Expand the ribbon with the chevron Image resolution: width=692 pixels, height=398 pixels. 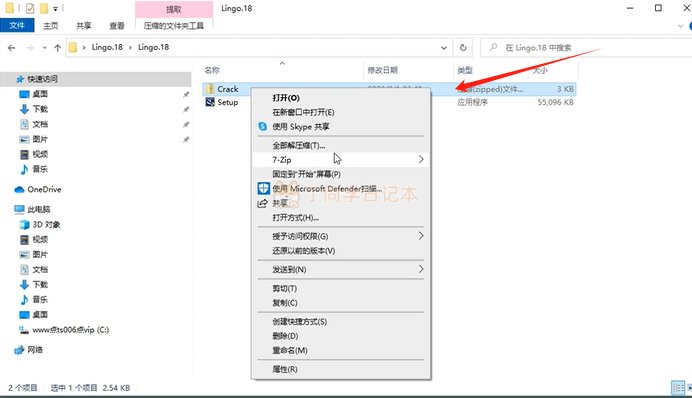pyautogui.click(x=680, y=26)
